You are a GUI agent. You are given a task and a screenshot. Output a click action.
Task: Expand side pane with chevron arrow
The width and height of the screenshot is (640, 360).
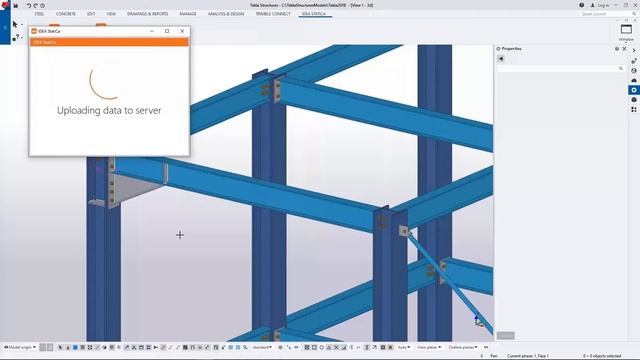point(634,51)
